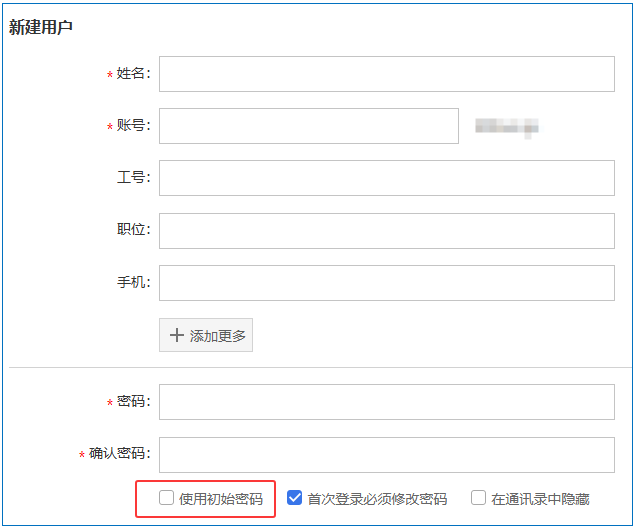Click the 手机 field label
The image size is (636, 529).
click(x=132, y=282)
